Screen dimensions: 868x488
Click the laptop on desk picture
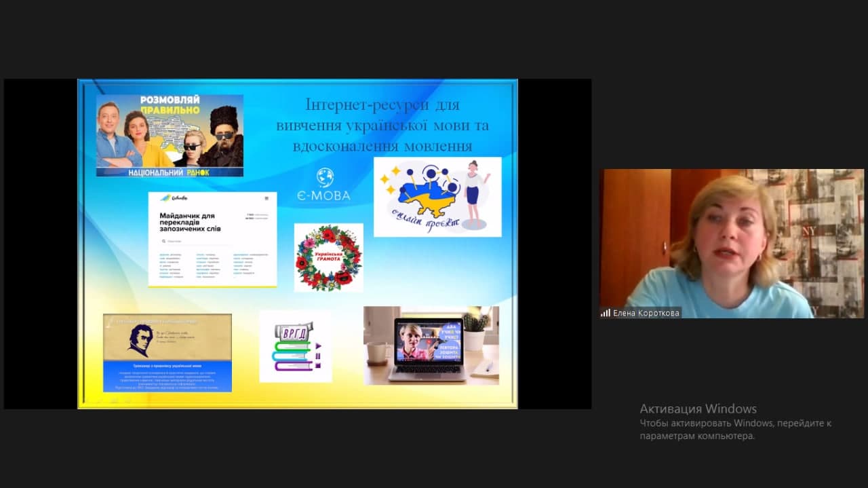coord(431,345)
